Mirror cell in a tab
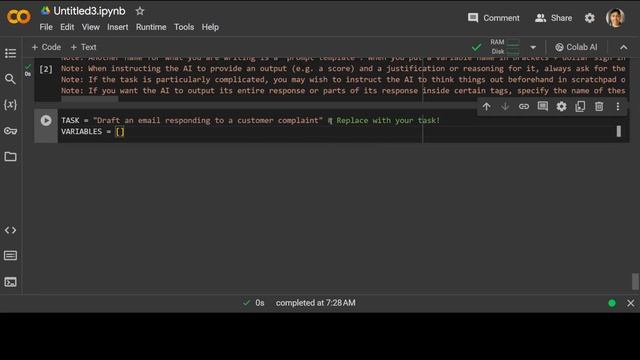The image size is (640, 360). 580,107
